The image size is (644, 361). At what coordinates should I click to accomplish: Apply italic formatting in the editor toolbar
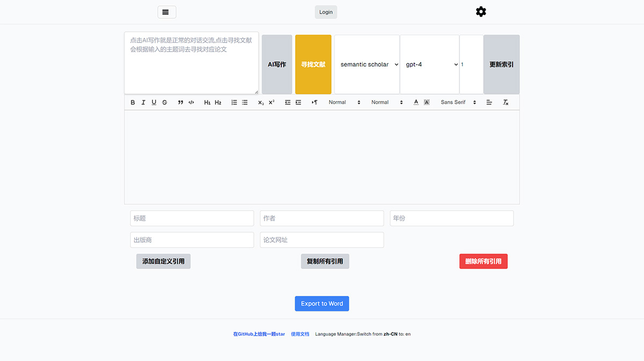click(x=143, y=102)
